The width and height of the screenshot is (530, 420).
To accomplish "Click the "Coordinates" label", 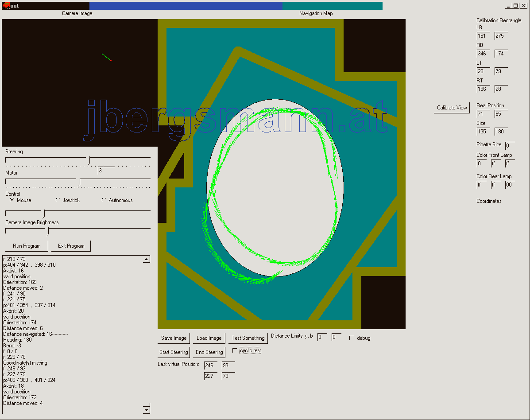I will [489, 201].
